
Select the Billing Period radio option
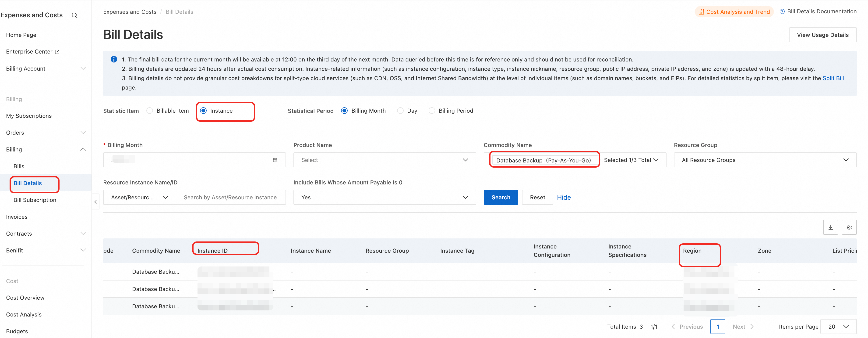tap(432, 111)
